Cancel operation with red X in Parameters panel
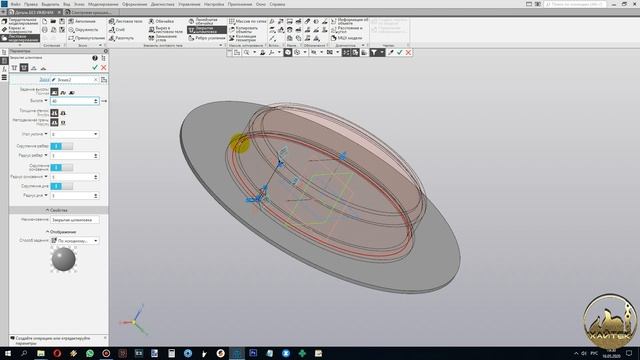 (104, 68)
